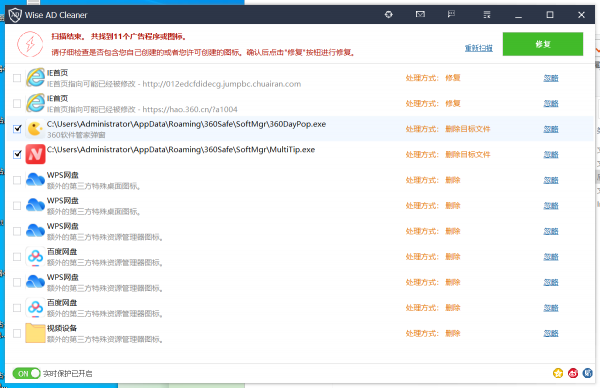Image resolution: width=600 pixels, height=388 pixels.
Task: Click the 视频设备 entry name
Action: 62,328
